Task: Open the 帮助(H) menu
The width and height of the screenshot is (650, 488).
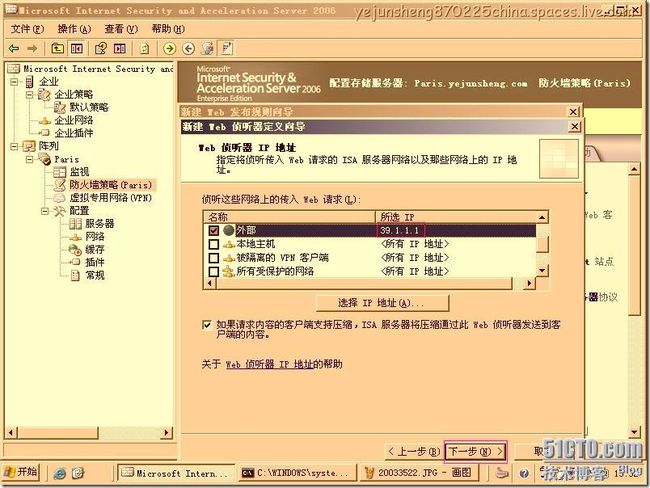Action: tap(168, 29)
